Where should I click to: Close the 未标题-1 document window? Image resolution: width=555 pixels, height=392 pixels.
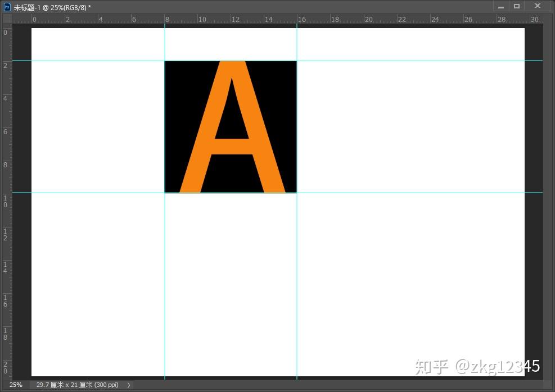pos(538,6)
